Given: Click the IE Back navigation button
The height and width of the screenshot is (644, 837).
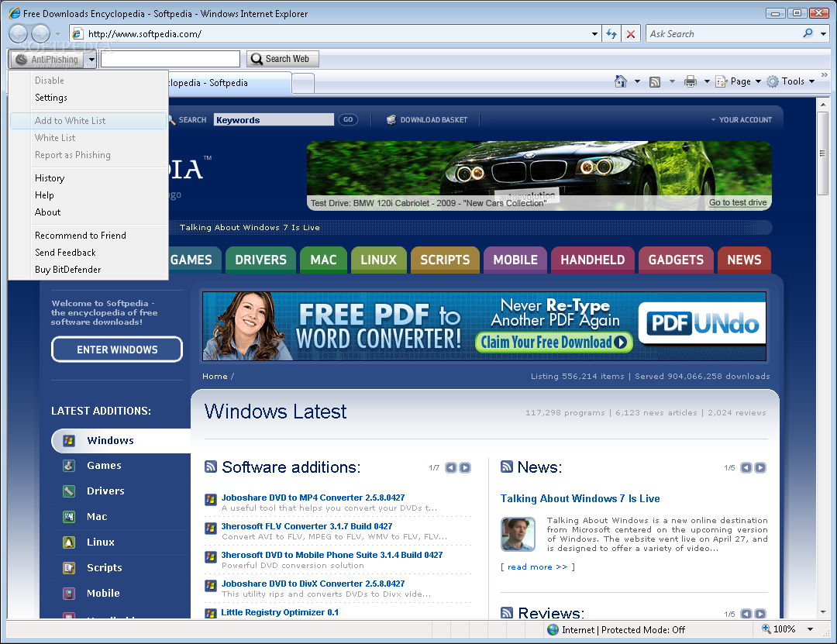Looking at the screenshot, I should (18, 33).
